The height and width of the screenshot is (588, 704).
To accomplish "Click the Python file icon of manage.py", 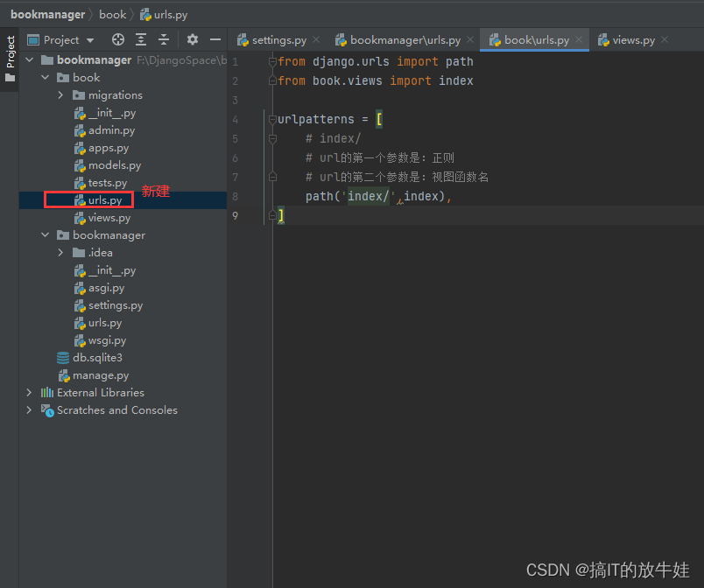I will pos(64,375).
